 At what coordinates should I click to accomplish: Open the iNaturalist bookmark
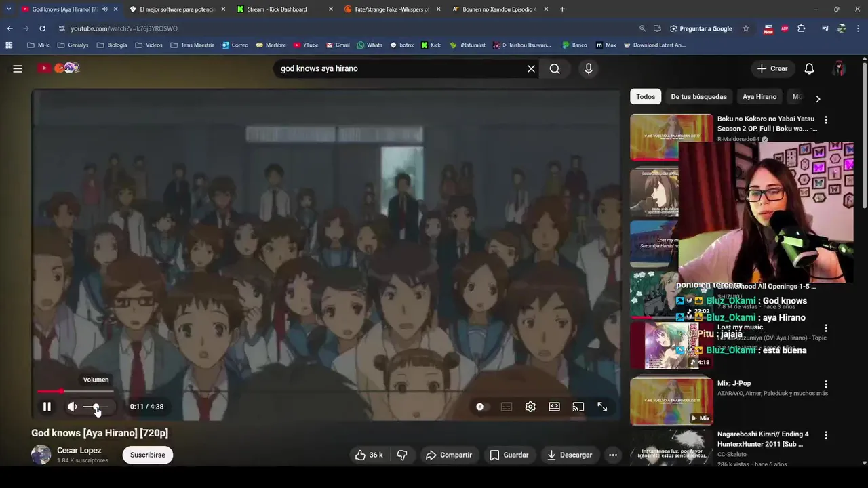pos(467,45)
